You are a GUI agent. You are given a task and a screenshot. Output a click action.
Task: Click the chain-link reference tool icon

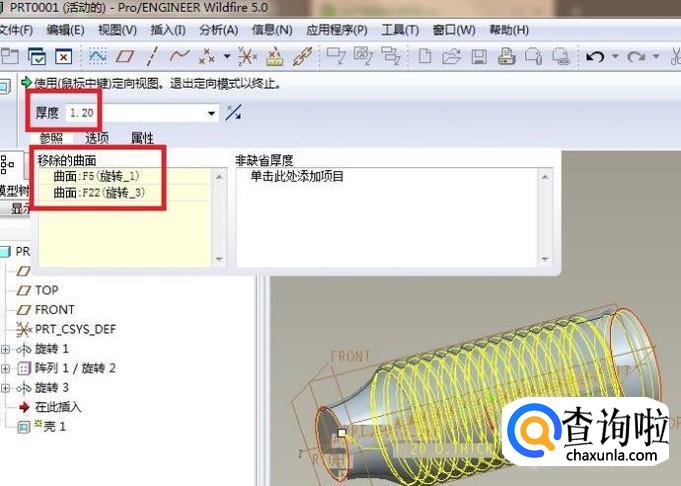pyautogui.click(x=302, y=56)
